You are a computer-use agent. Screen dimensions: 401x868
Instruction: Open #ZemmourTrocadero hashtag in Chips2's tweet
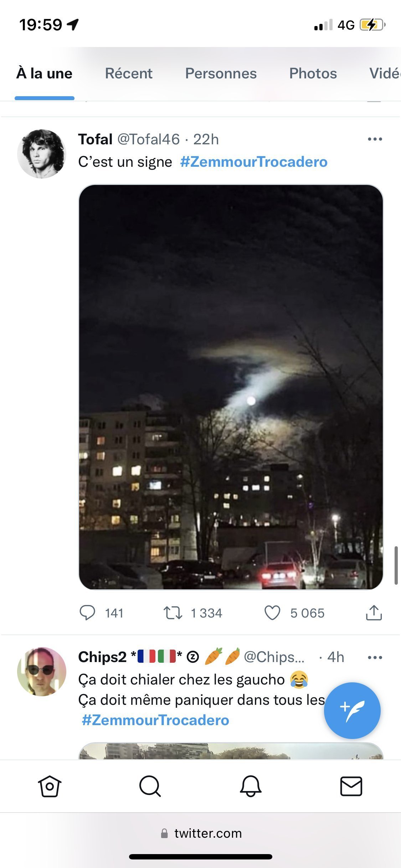(155, 720)
